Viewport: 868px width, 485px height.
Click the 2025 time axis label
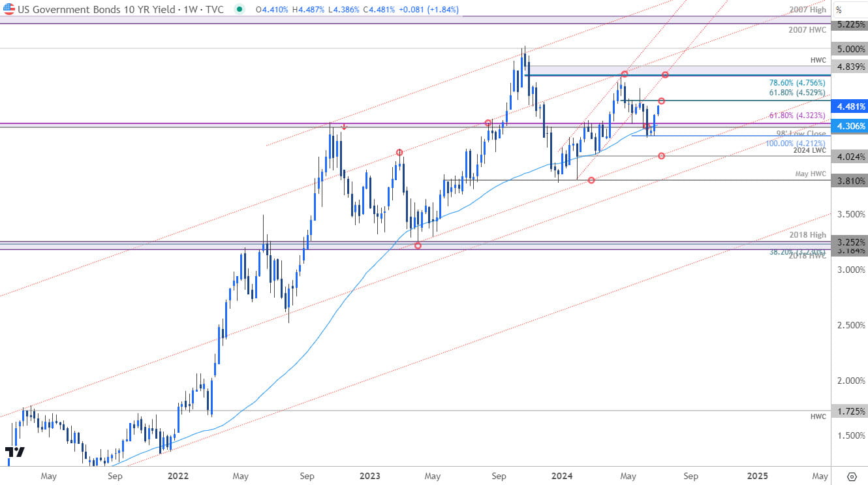coord(757,476)
